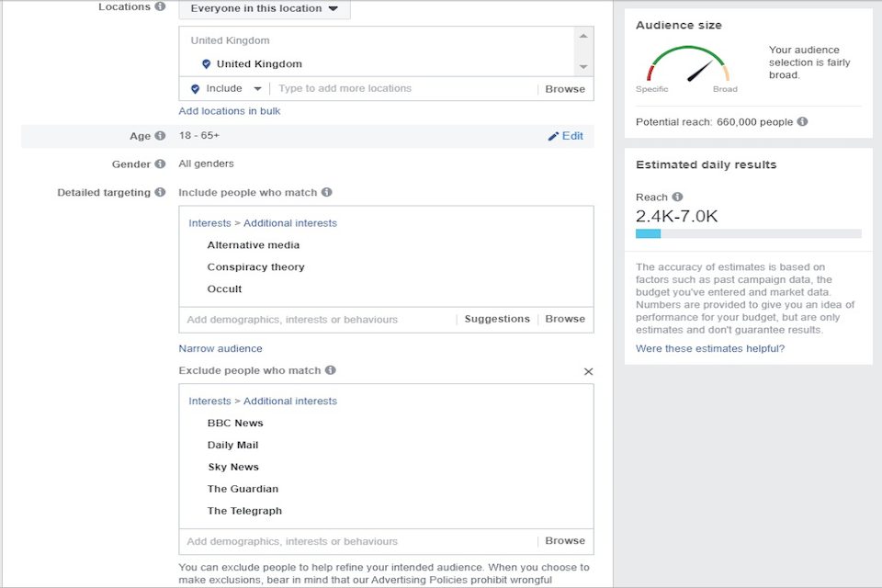Screen dimensions: 882x588
Task: Click the Gender info icon
Action: point(160,164)
